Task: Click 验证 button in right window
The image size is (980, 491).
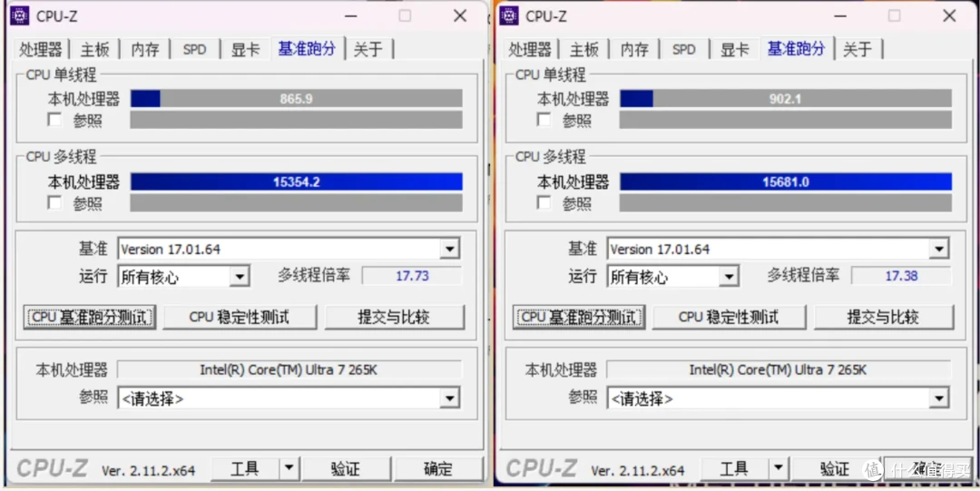Action: [835, 468]
